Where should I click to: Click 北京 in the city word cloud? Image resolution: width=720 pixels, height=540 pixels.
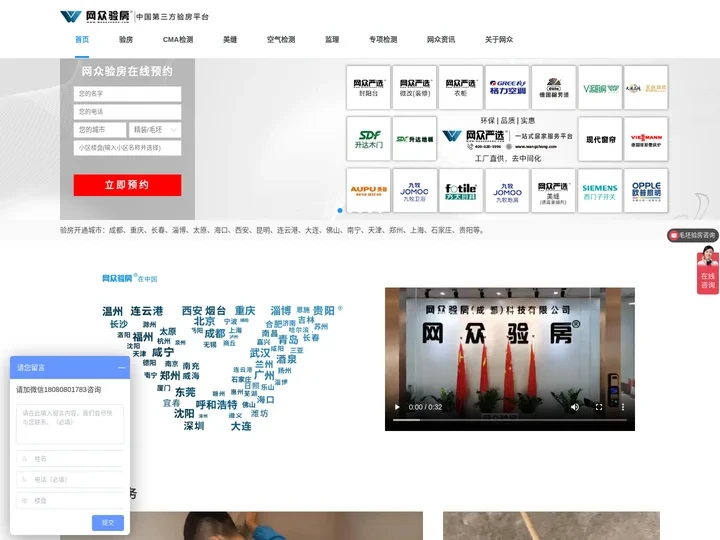[204, 321]
